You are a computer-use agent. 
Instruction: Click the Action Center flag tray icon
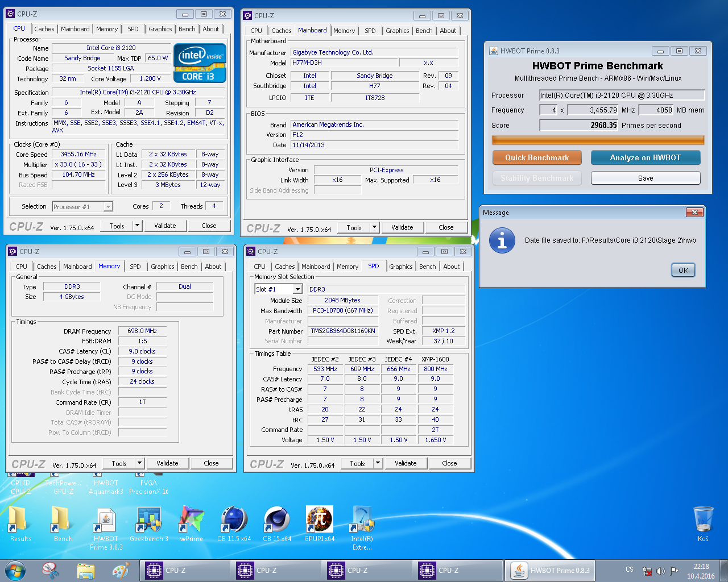[674, 571]
